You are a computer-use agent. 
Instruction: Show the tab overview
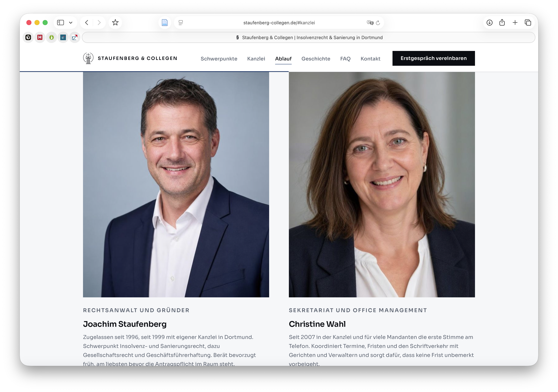[528, 23]
